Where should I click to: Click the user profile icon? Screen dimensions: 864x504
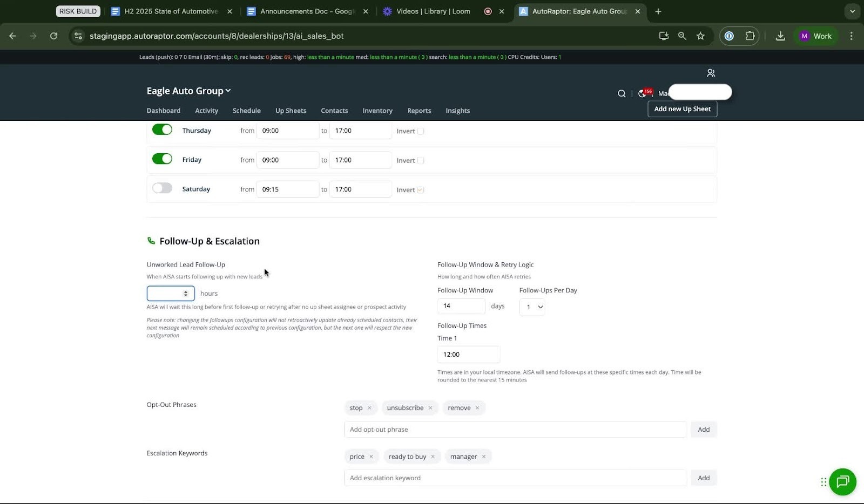[711, 73]
